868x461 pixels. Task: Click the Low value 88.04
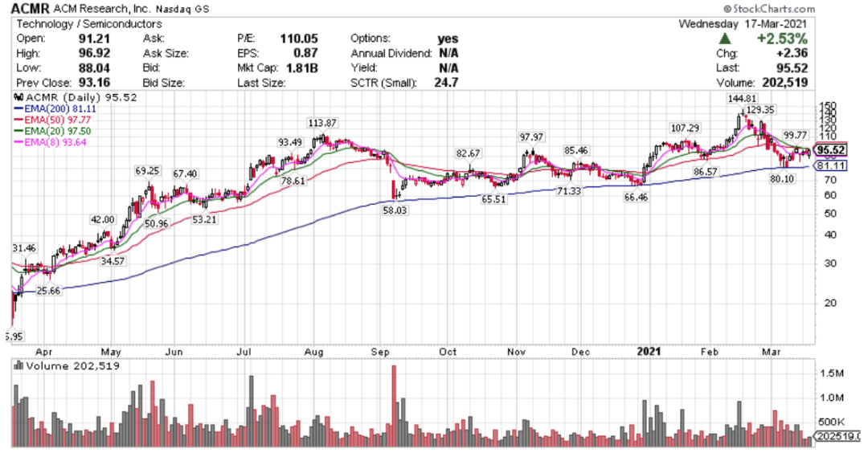coord(94,68)
